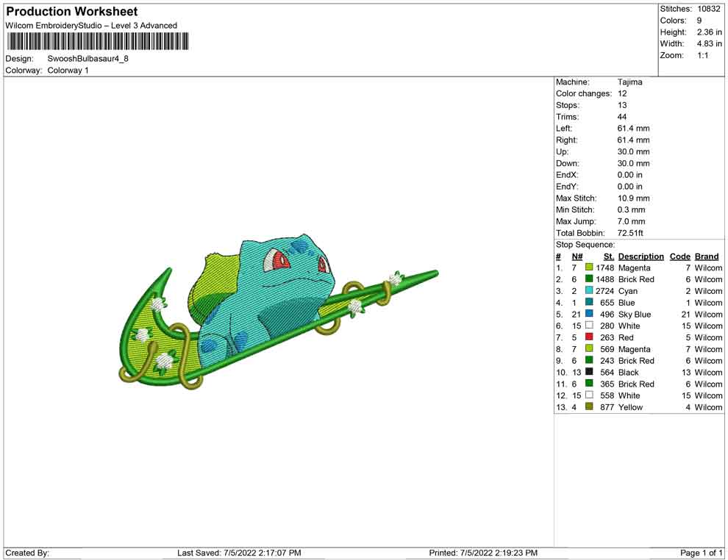
Task: Click the lime Magenta swatch in stop 1
Action: tap(589, 268)
